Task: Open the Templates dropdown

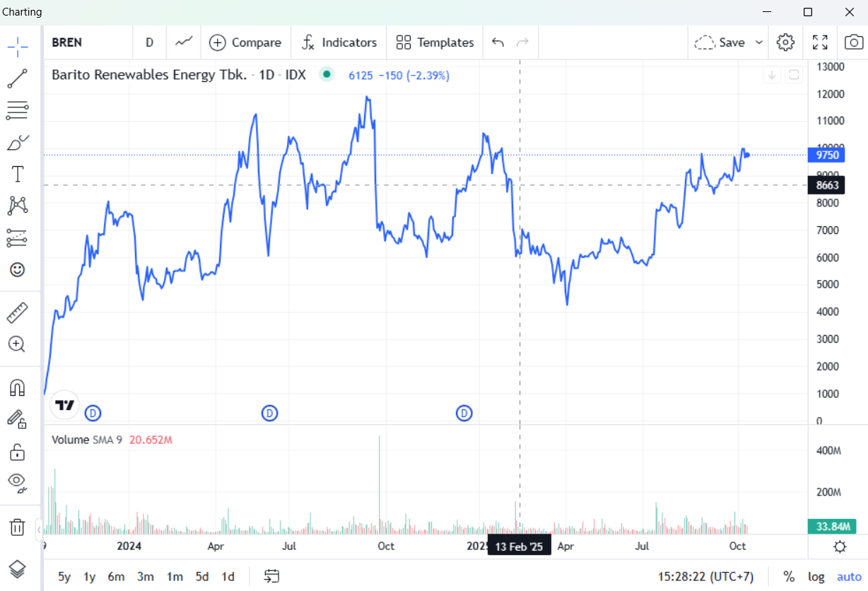Action: [x=435, y=42]
